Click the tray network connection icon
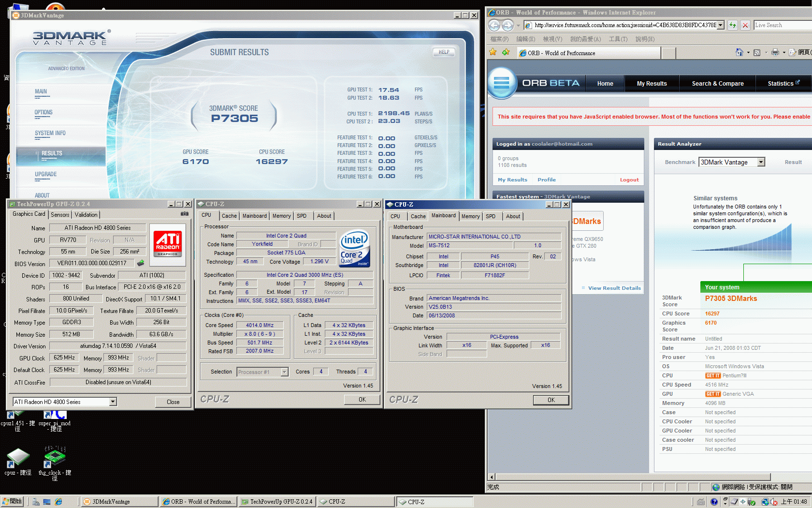Viewport: 812px width, 508px height. (765, 502)
